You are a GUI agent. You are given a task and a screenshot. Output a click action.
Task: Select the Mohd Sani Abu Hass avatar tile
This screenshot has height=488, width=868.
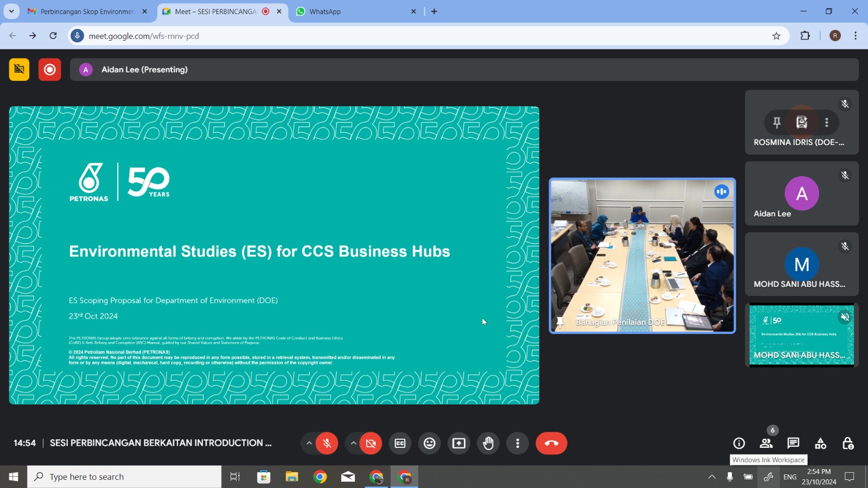(x=802, y=265)
